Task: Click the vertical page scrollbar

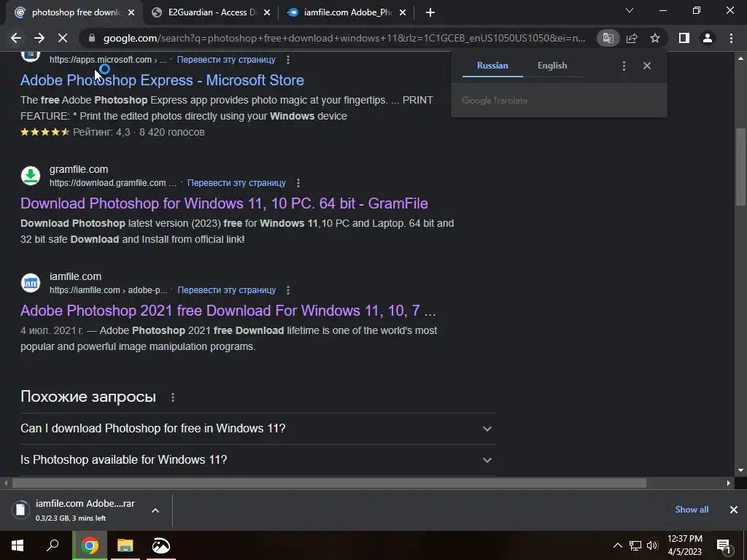Action: click(x=740, y=167)
